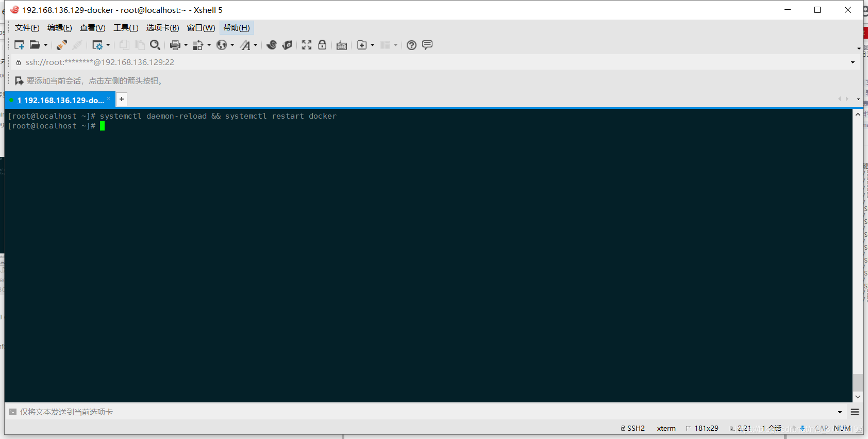Click the compose bar send-mode icon
The image size is (868, 439).
(13, 412)
